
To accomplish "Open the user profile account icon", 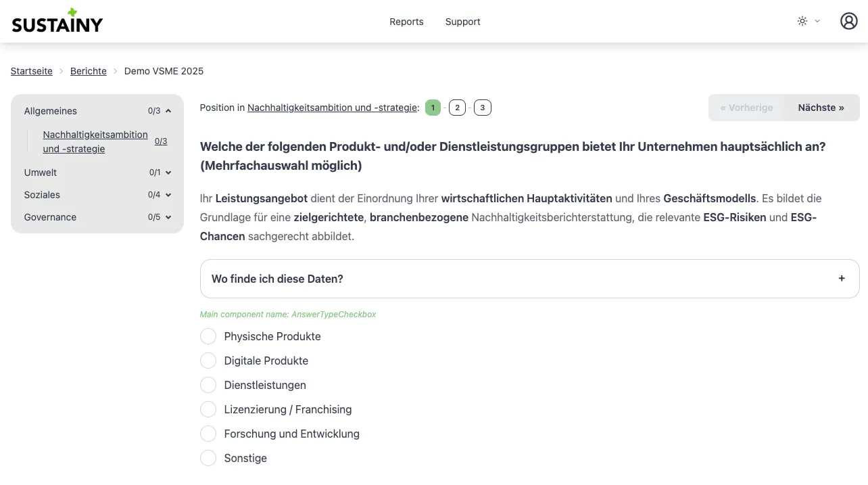I will 848,21.
